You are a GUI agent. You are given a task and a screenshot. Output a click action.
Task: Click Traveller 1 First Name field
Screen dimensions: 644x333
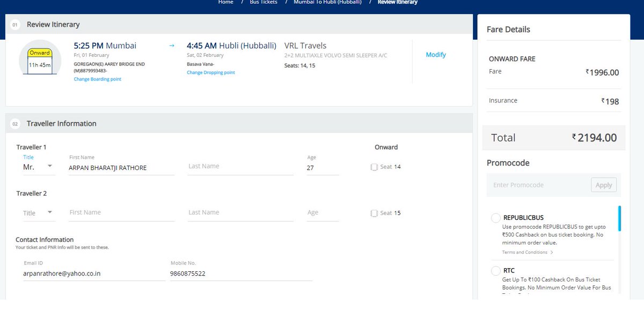(122, 168)
